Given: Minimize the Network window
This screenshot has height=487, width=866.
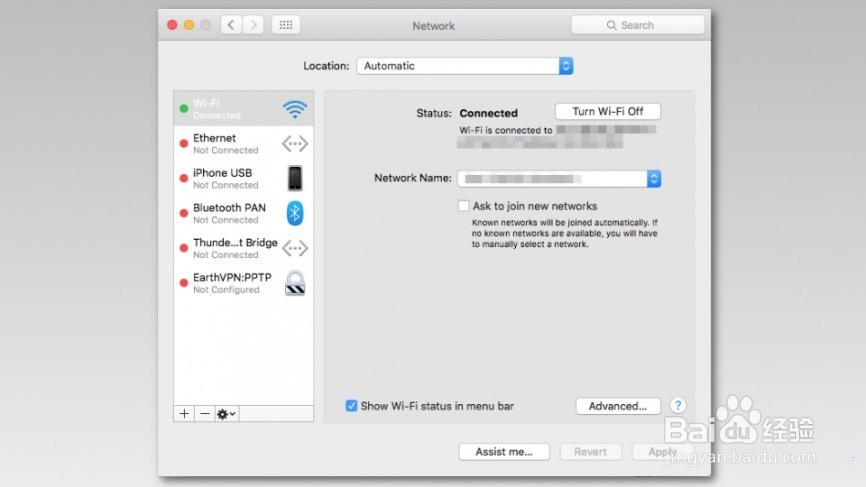Looking at the screenshot, I should [189, 25].
